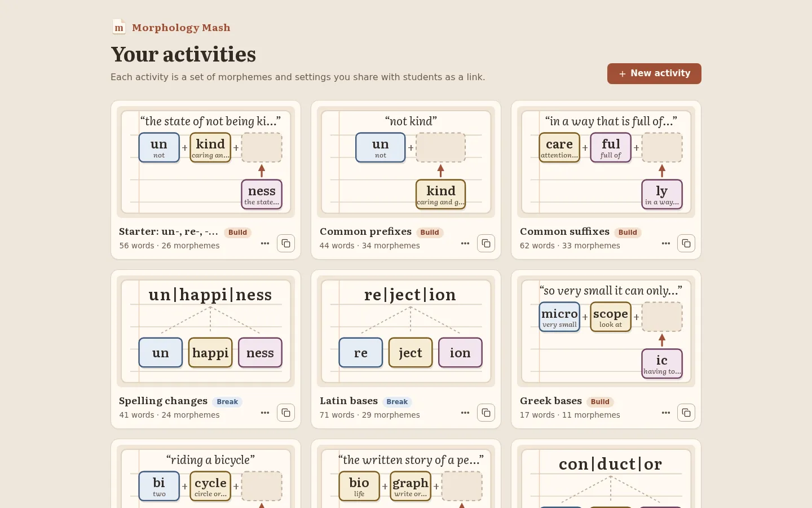The image size is (812, 508).
Task: Open the riding a bicycle preview thumbnail
Action: pos(206,476)
